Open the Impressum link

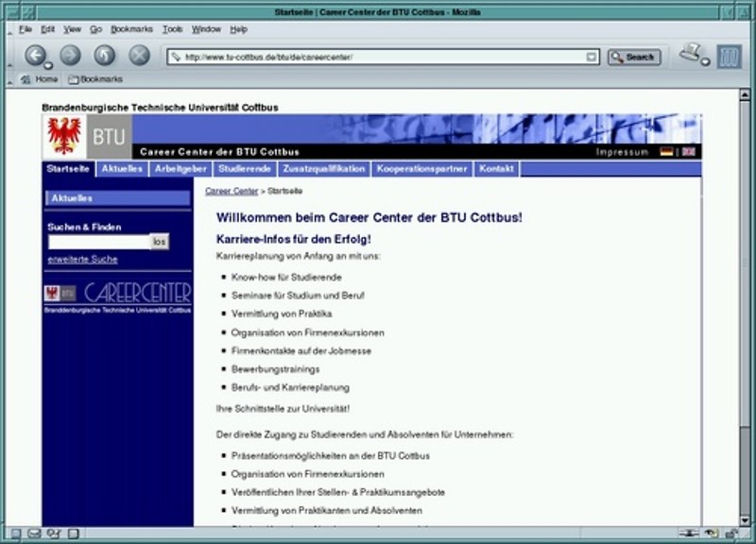[x=622, y=152]
